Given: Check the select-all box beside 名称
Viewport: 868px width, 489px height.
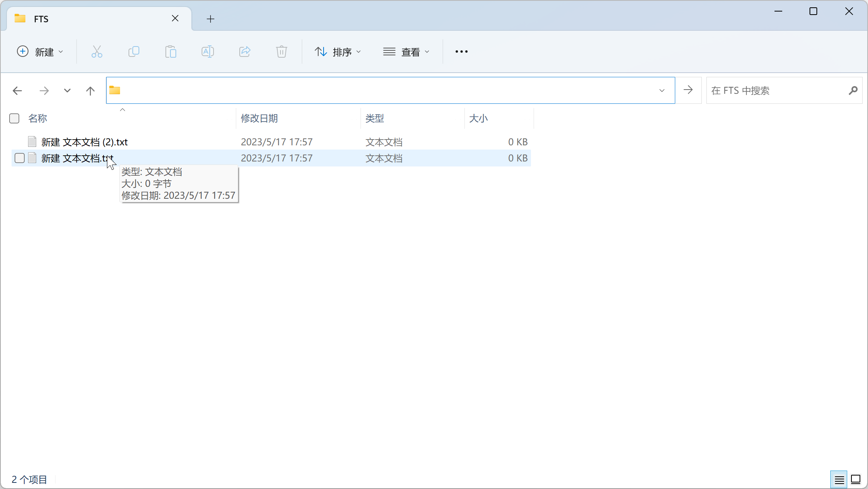Looking at the screenshot, I should pos(14,118).
